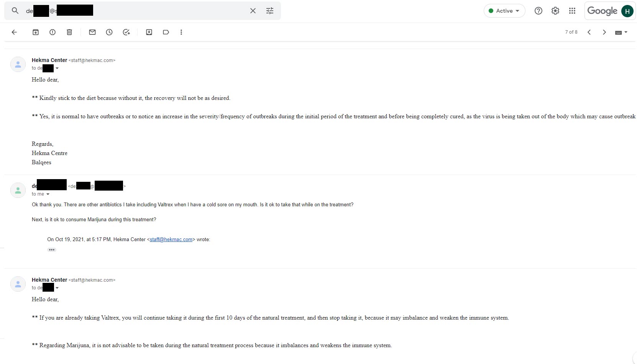Open Gmail settings gear

pos(555,11)
